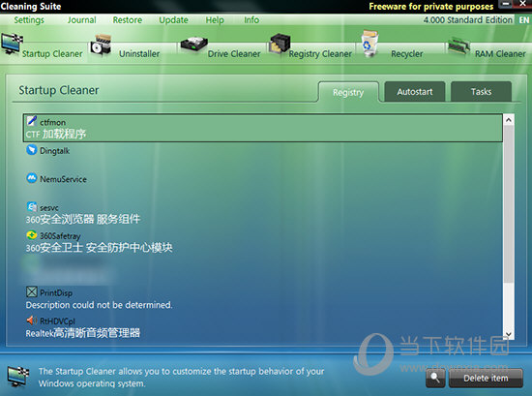Select the Registry Cleaner cube icon

(280, 45)
